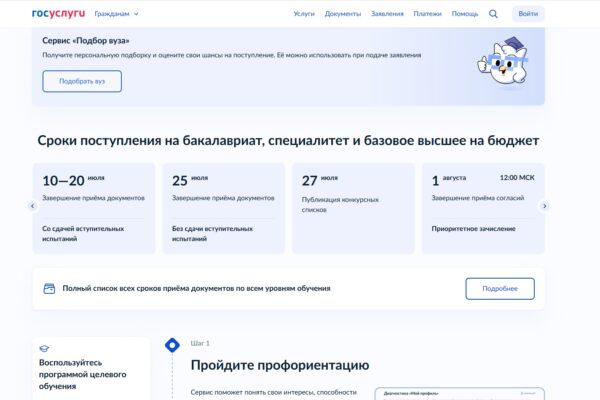This screenshot has height=400, width=600.
Task: Expand the Гражданам dropdown
Action: pos(116,14)
